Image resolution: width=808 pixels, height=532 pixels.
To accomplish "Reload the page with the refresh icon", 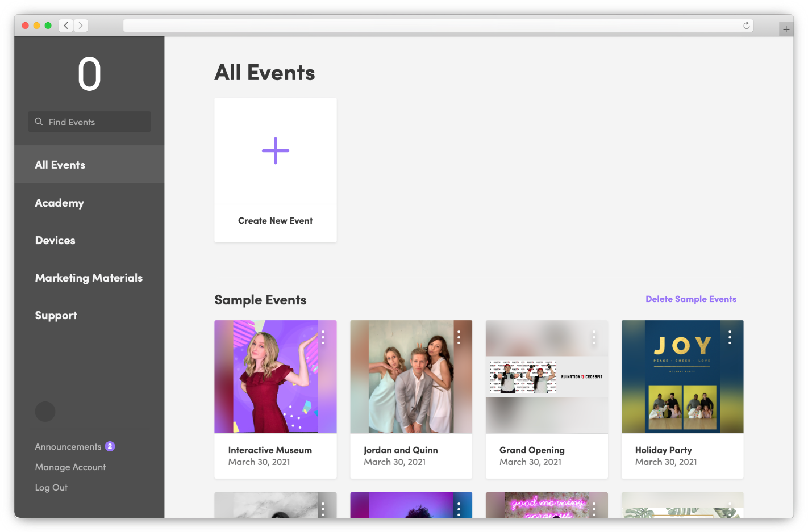I will pyautogui.click(x=747, y=26).
